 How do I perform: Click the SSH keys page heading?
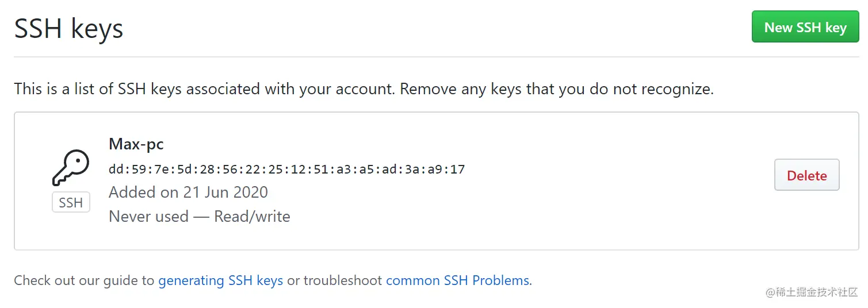[x=68, y=29]
